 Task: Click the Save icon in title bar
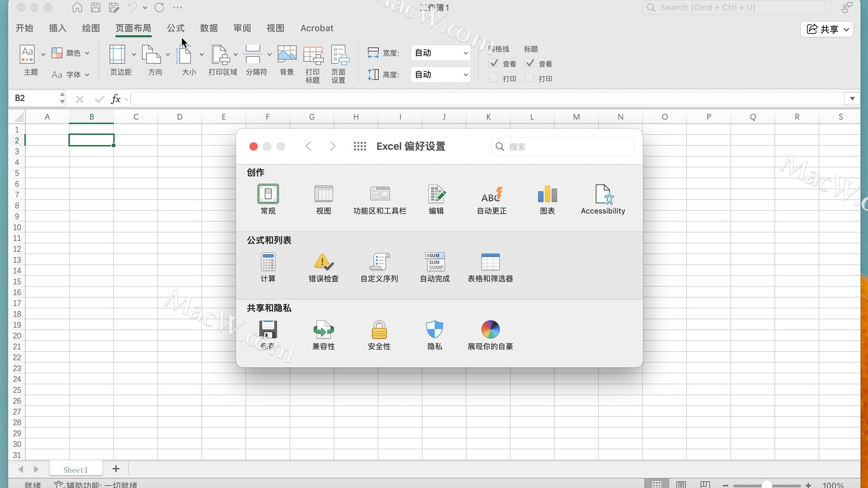pos(95,7)
